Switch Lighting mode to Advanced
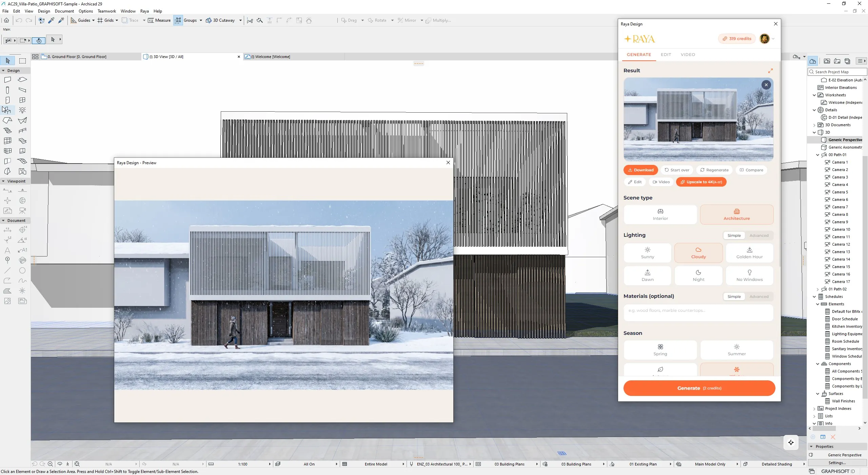 tap(759, 235)
